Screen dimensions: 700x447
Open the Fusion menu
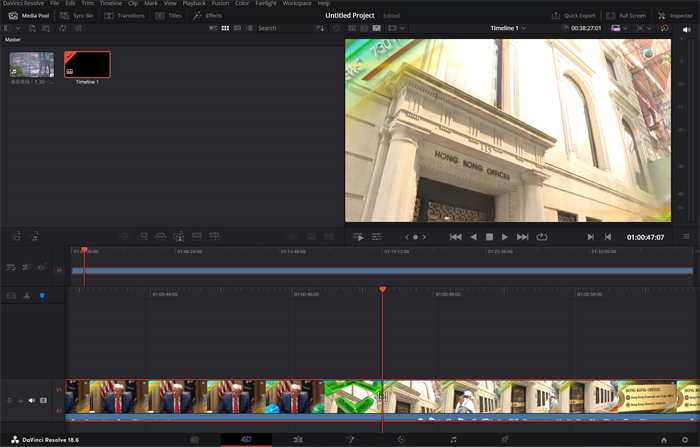tap(221, 3)
